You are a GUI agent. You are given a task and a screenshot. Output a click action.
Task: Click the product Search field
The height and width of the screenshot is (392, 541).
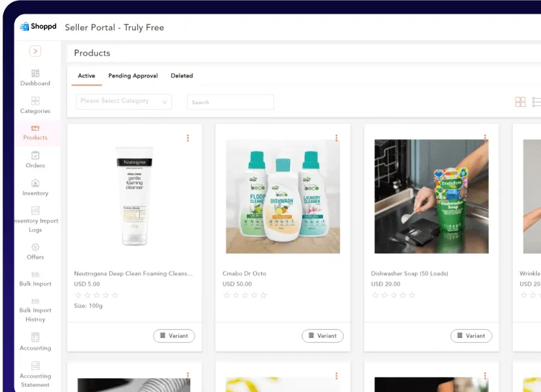(x=230, y=102)
